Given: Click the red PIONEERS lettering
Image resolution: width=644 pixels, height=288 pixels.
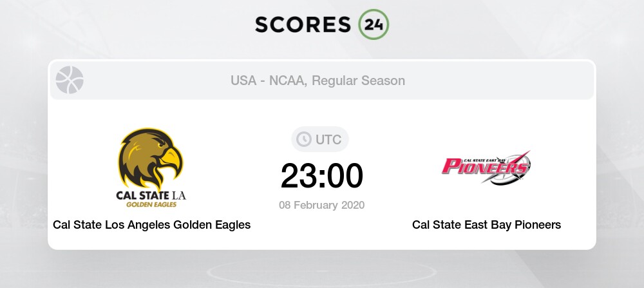Looking at the screenshot, I should (x=485, y=166).
